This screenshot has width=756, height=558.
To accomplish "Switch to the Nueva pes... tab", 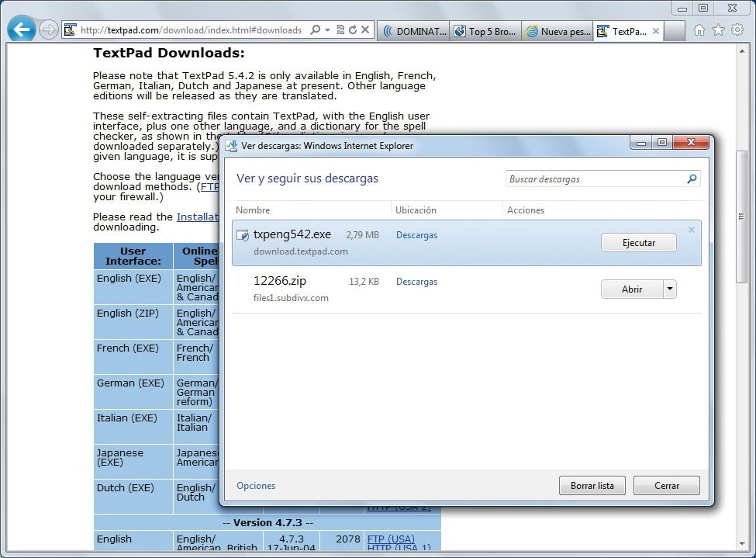I will (x=558, y=31).
